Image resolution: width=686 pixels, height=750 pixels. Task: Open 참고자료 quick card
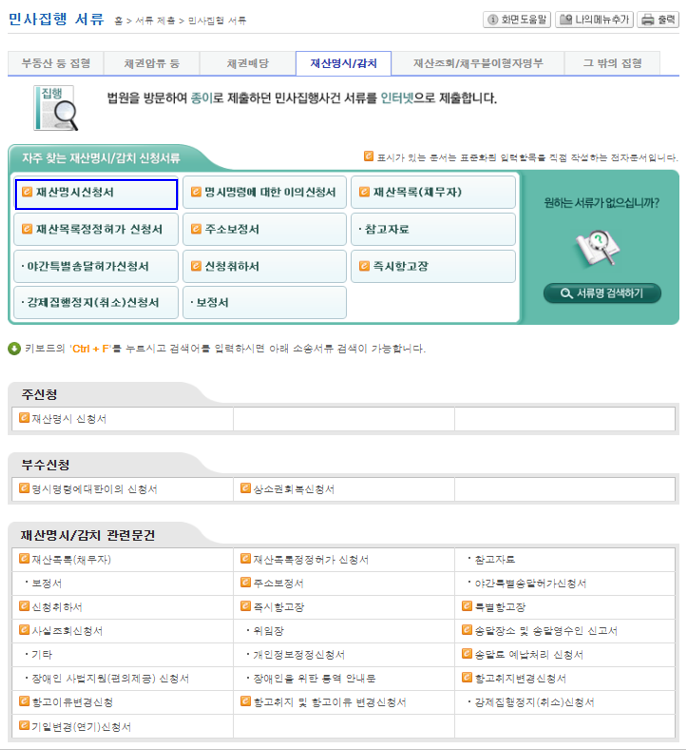coord(433,229)
